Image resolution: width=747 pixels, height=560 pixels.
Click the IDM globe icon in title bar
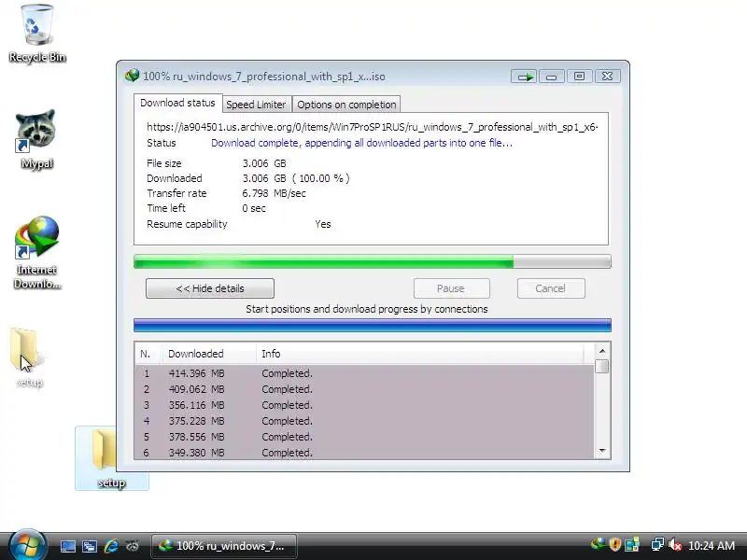pyautogui.click(x=132, y=76)
